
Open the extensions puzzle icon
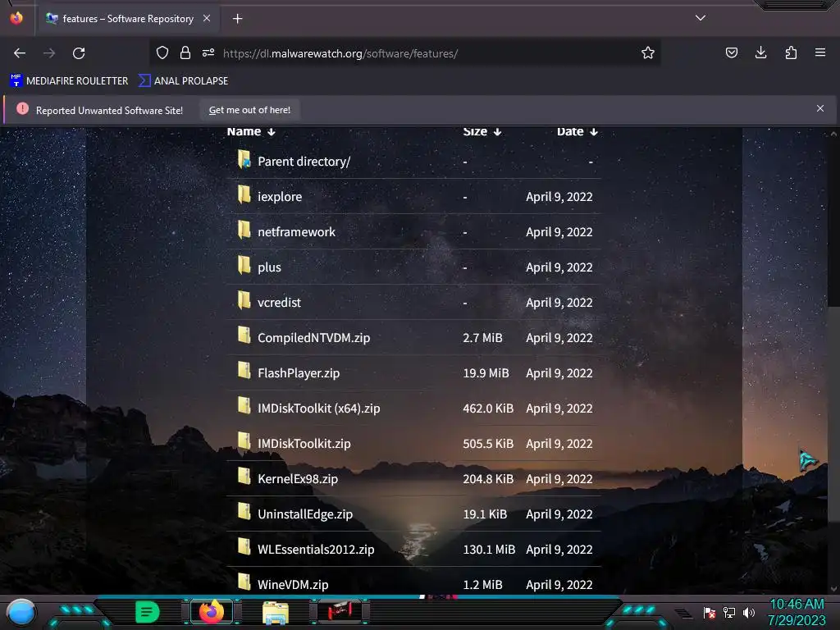click(x=791, y=52)
